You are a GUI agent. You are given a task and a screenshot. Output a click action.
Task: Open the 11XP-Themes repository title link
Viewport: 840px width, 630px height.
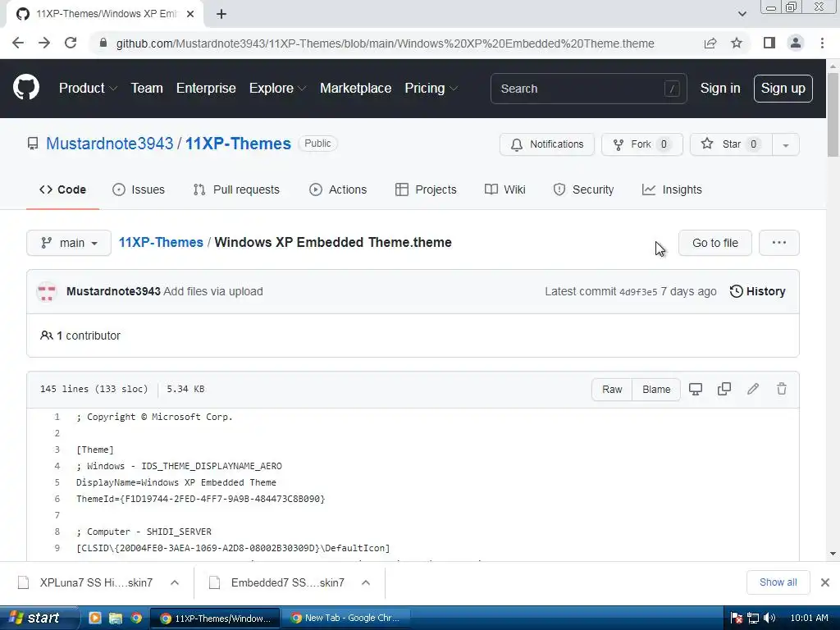[x=238, y=144]
